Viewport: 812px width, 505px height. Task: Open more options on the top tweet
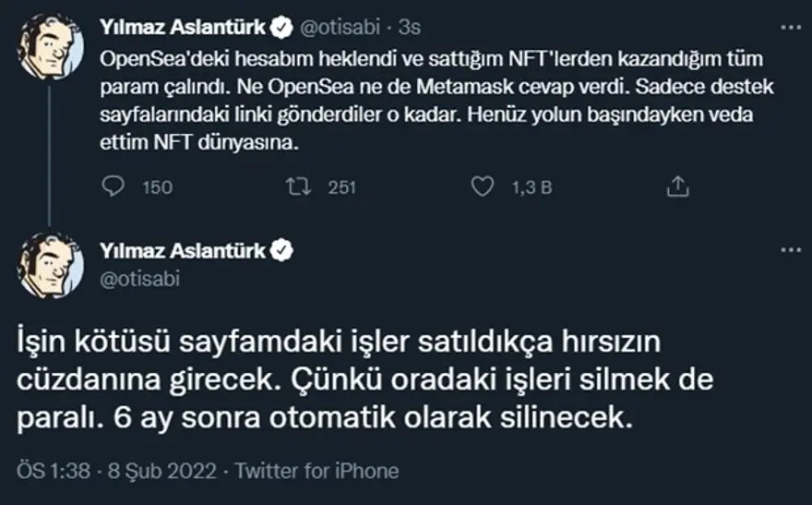[x=791, y=29]
